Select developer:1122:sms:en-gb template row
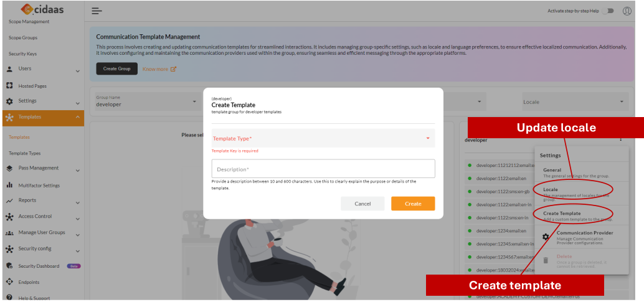This screenshot has height=302, width=644. [x=500, y=191]
